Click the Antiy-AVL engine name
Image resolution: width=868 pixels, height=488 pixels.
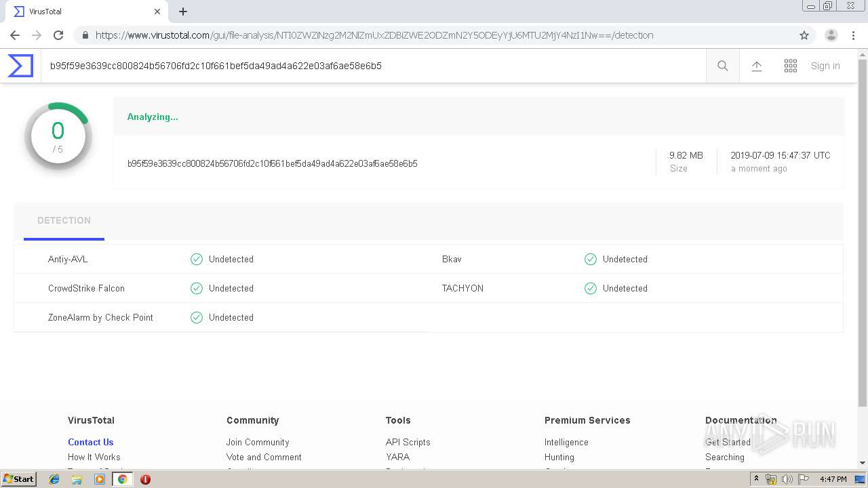(68, 259)
